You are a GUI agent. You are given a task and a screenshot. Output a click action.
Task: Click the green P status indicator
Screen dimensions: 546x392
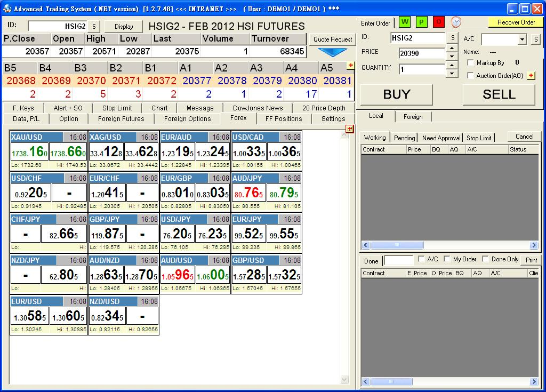421,22
